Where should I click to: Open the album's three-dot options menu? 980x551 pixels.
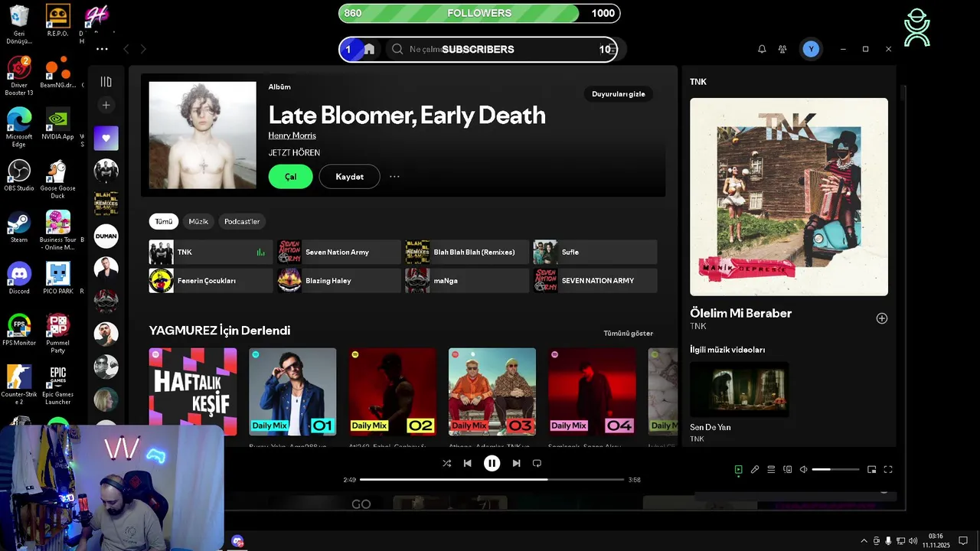(394, 177)
